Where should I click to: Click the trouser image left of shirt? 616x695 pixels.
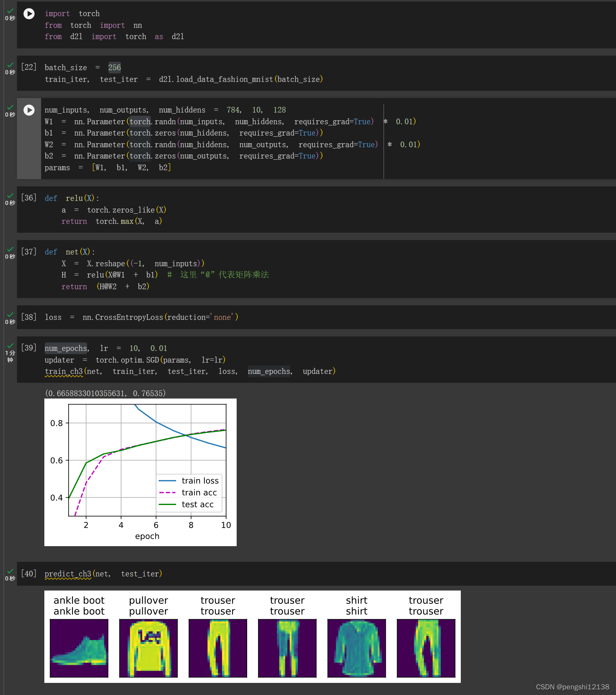(287, 648)
